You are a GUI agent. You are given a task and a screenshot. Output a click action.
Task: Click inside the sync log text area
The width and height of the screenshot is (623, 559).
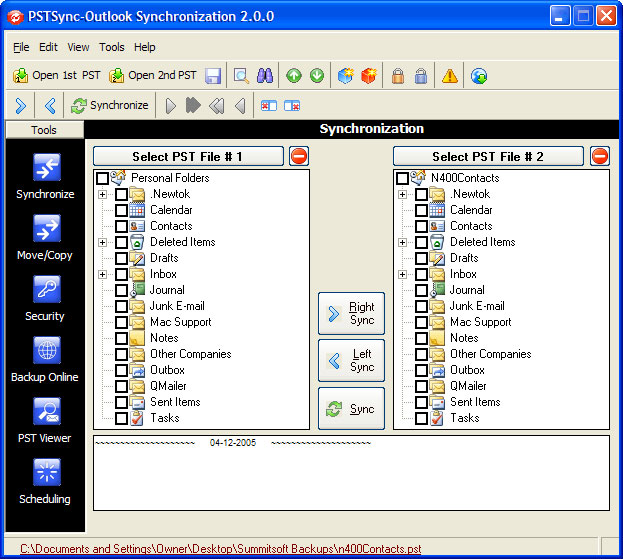351,473
